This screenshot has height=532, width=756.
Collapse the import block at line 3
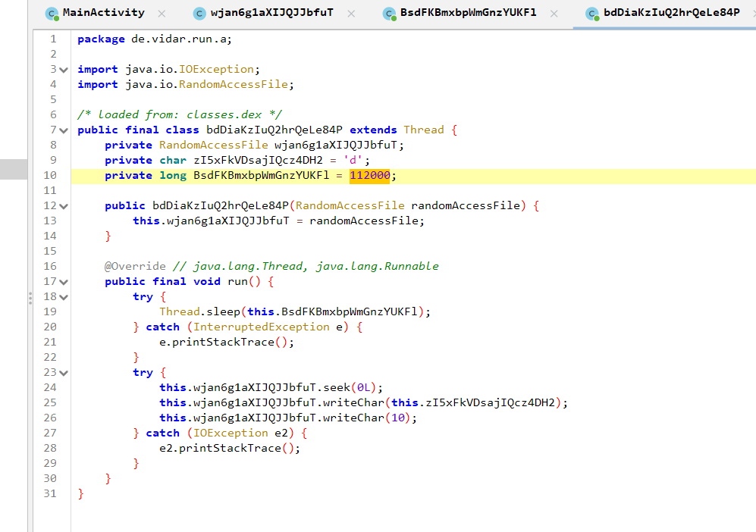point(64,70)
